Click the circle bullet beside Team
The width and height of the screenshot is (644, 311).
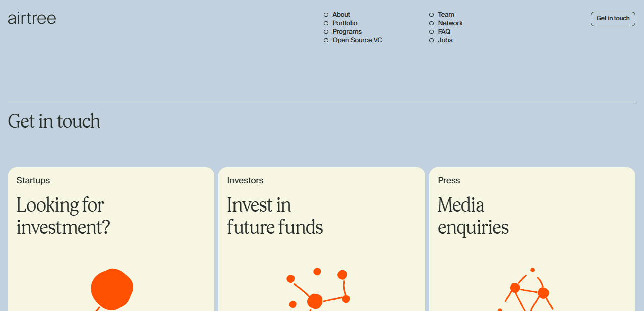431,15
